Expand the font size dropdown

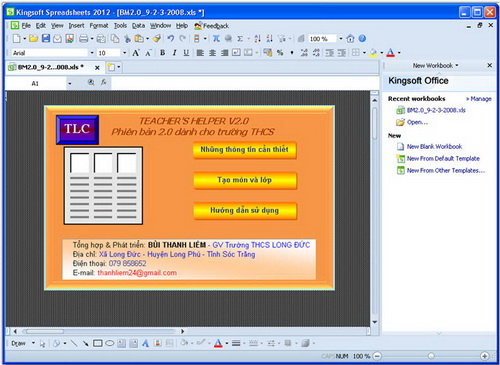[124, 53]
